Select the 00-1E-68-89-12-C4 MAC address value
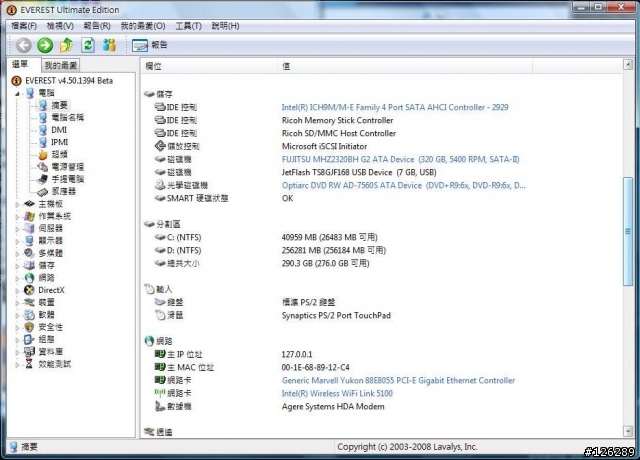The height and width of the screenshot is (460, 640). (x=316, y=367)
